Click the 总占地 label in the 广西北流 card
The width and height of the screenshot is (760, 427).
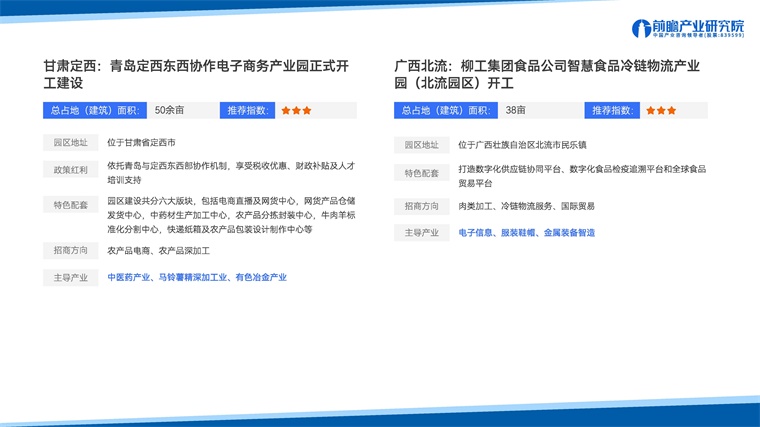point(446,111)
